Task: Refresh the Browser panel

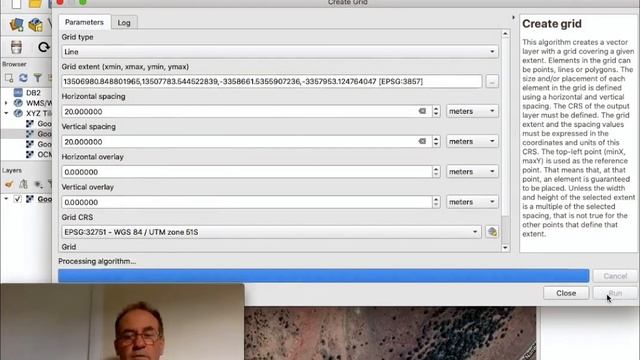Action: click(23, 78)
